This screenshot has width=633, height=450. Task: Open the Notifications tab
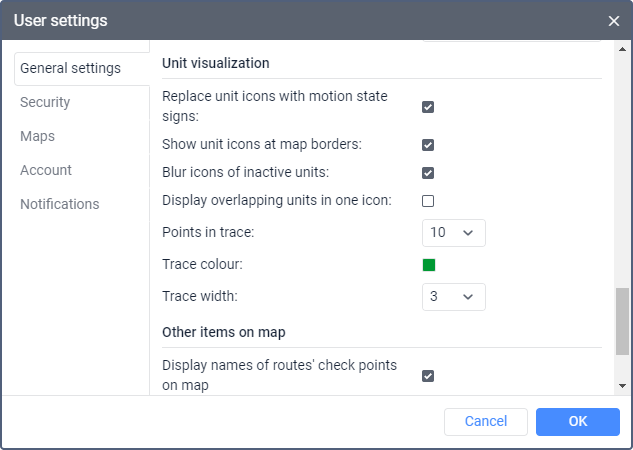pyautogui.click(x=60, y=204)
